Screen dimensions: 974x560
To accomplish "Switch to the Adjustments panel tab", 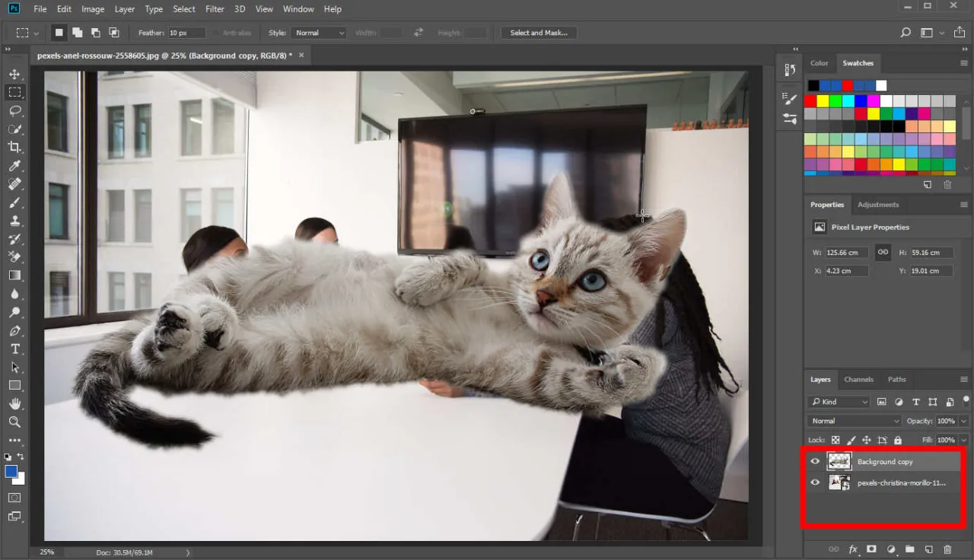I will point(878,205).
